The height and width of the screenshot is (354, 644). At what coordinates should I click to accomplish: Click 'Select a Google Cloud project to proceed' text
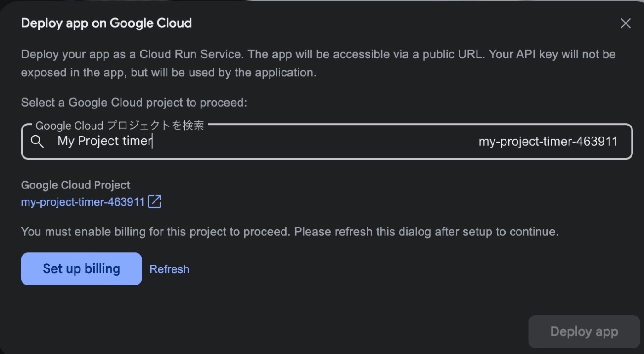coord(134,103)
